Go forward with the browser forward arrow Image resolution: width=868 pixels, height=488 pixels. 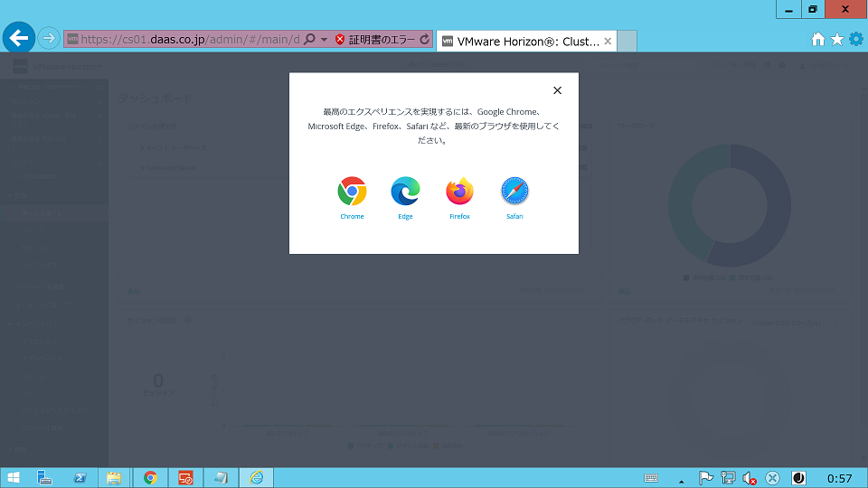pos(49,38)
